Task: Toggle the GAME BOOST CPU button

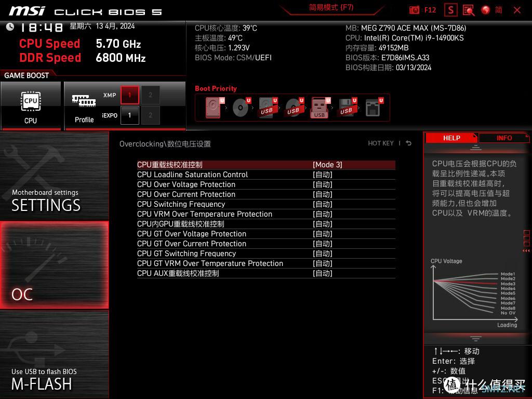Action: click(31, 106)
